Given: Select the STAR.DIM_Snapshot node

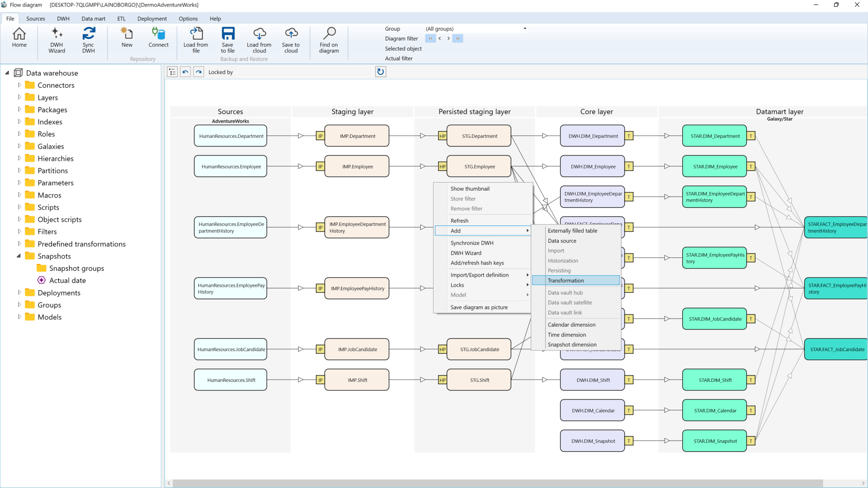Looking at the screenshot, I should coord(715,441).
